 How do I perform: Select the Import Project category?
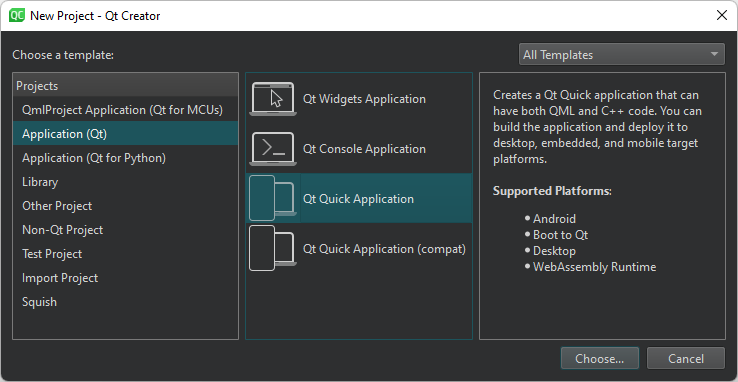[x=125, y=278]
